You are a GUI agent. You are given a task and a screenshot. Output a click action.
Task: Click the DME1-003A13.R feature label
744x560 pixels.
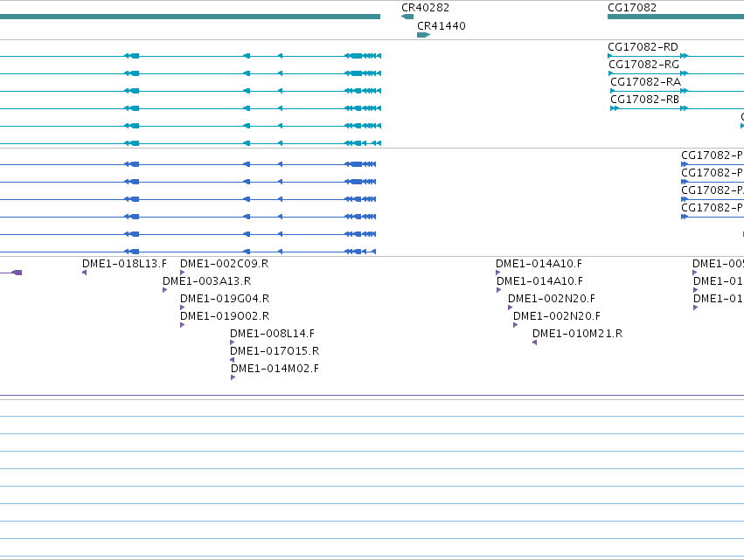[207, 281]
